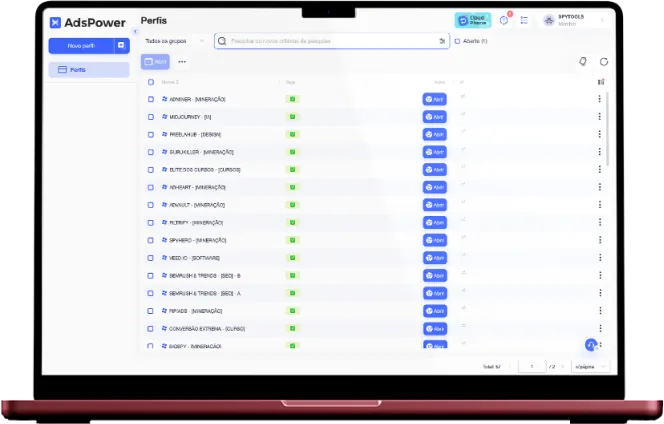
Task: Open the ADMINER row three-dot menu
Action: coord(599,99)
